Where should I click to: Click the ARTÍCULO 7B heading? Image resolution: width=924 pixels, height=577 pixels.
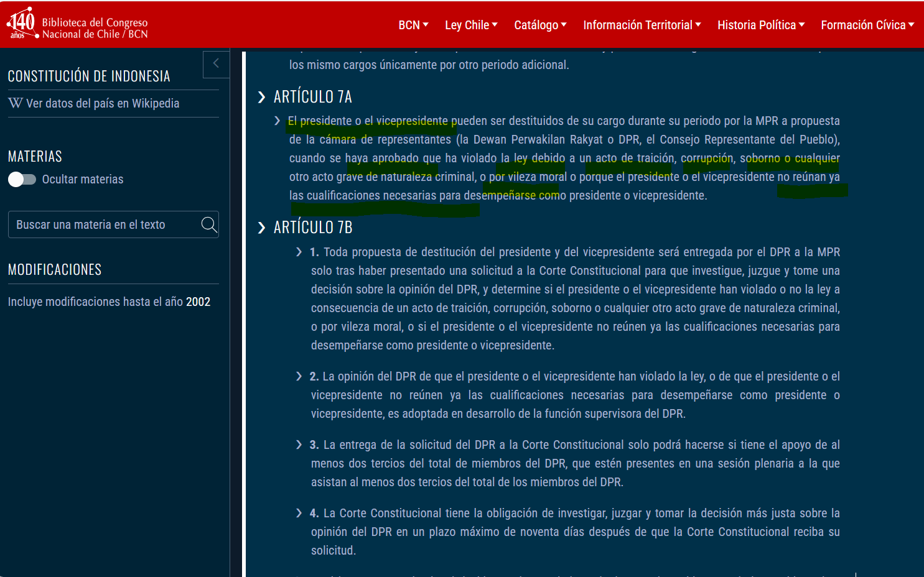point(313,228)
